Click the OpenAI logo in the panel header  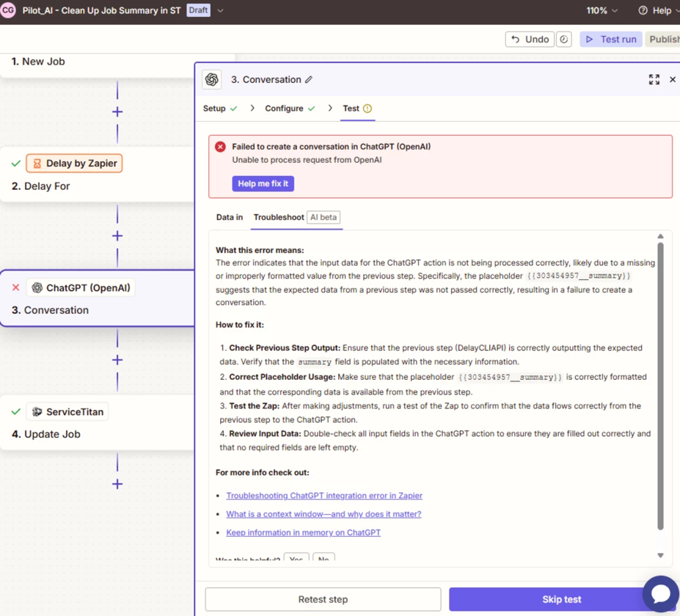212,79
